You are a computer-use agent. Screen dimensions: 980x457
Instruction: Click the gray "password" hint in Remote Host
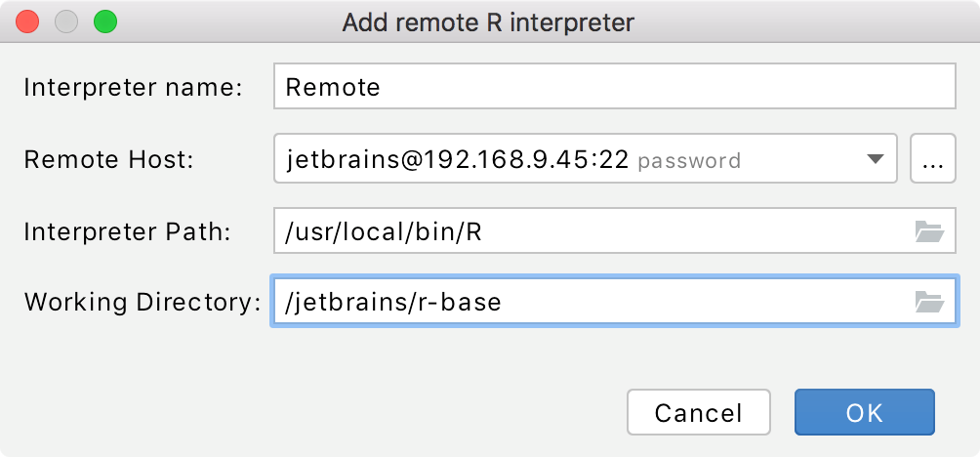(x=689, y=161)
